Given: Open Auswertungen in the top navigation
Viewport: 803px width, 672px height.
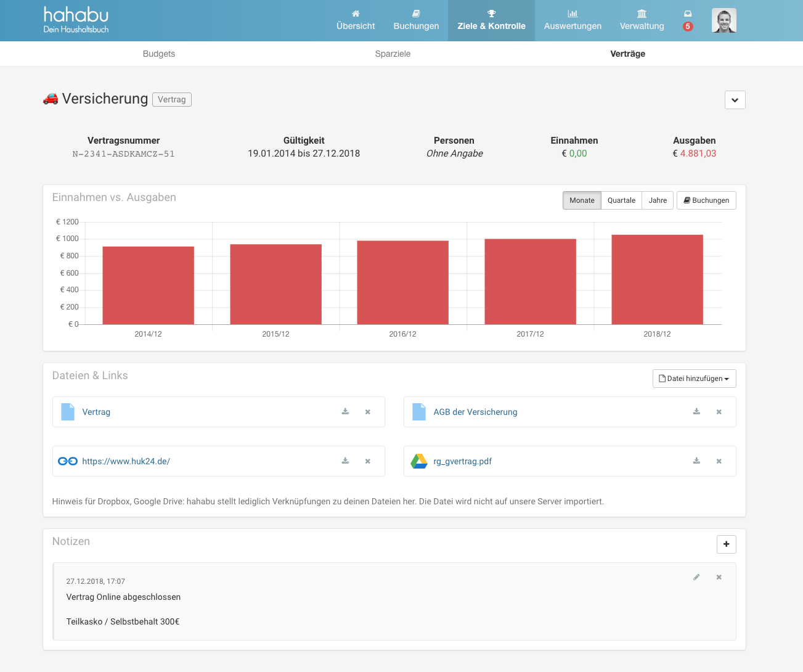Looking at the screenshot, I should [x=572, y=20].
